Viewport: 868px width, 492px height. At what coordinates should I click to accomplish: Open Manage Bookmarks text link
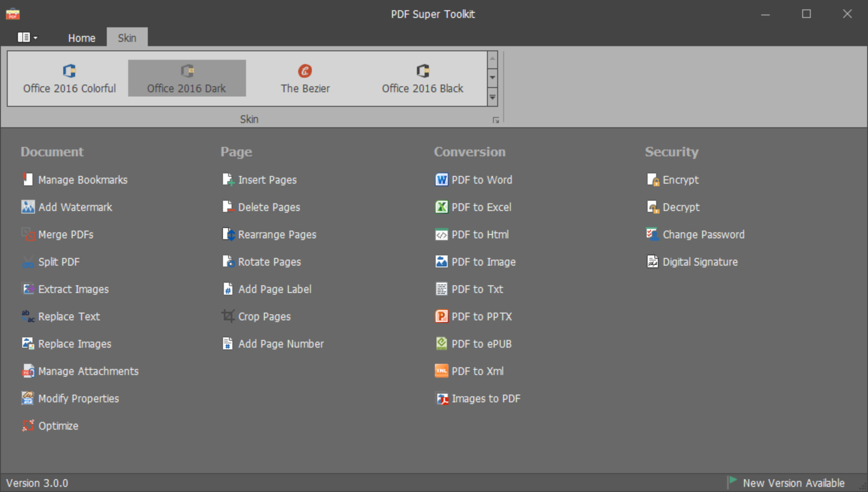[83, 180]
